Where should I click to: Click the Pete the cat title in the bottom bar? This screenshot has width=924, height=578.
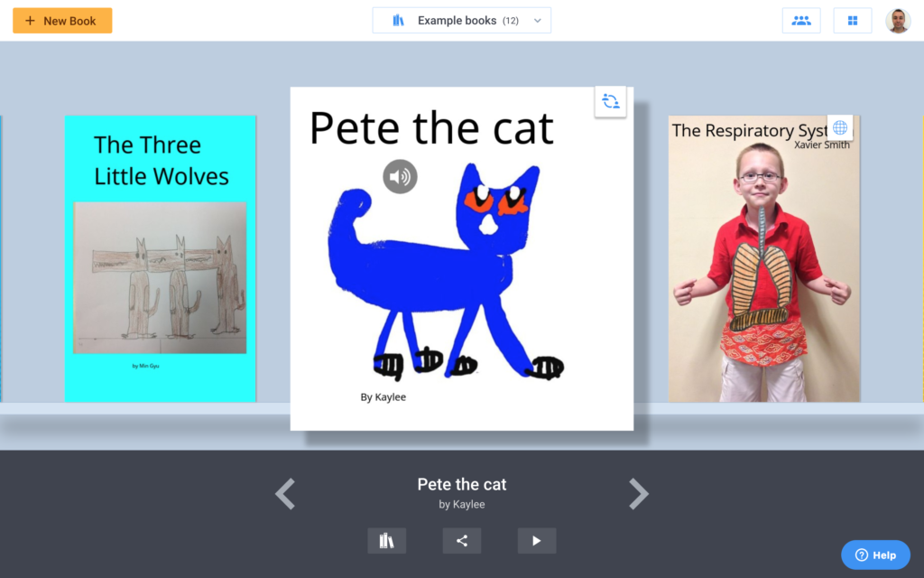(461, 485)
